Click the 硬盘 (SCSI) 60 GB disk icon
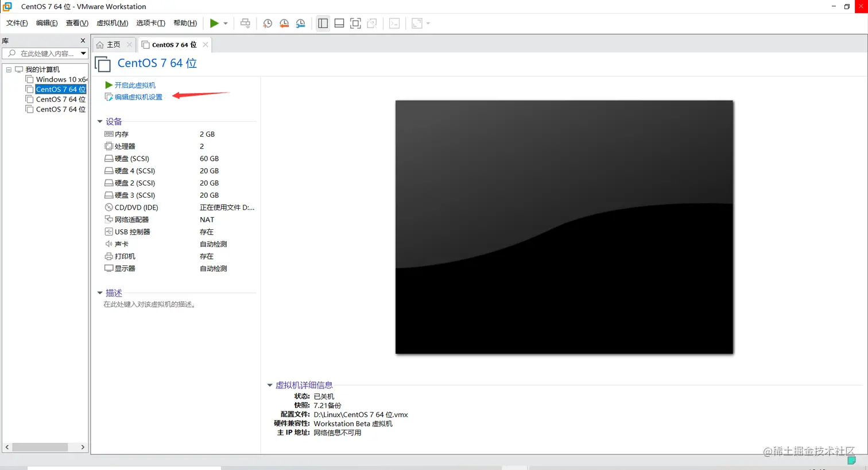Screen dimensions: 868x470 108,159
